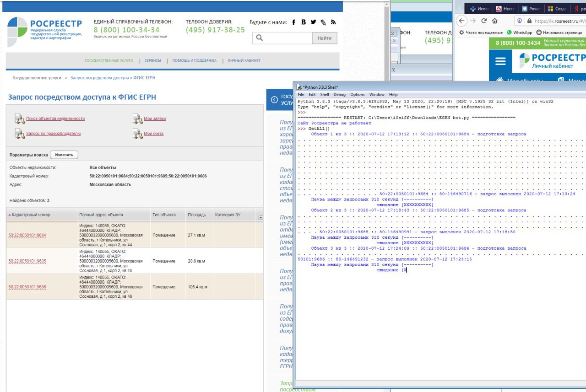586x392 pixels.
Task: Open cadastral number 50:22:0050101:9686 link
Action: 27,287
